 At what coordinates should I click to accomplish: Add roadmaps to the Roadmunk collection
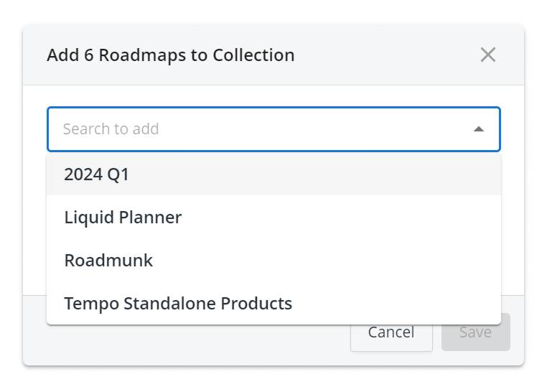(108, 260)
